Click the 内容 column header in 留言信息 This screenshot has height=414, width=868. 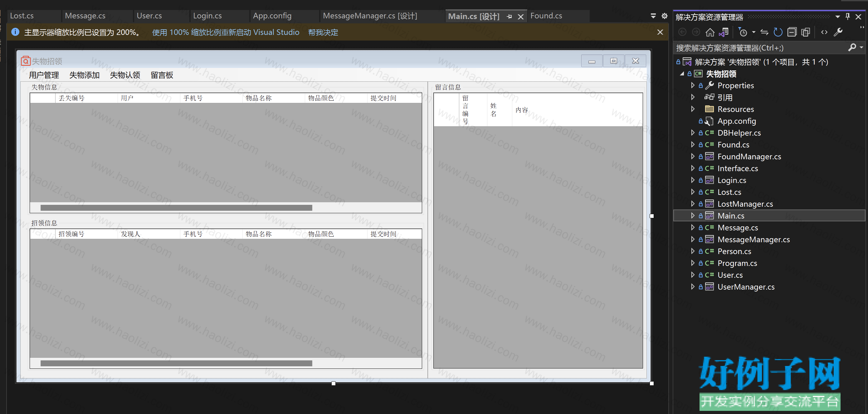[577, 110]
